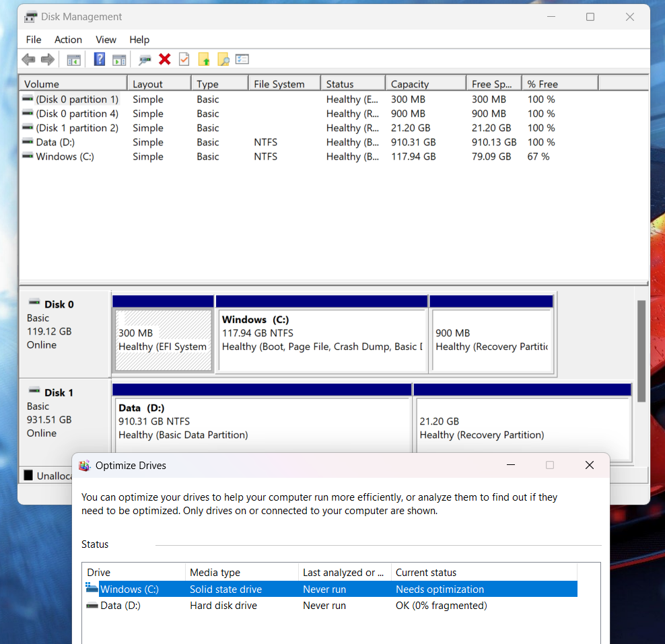Toggle the Show/Hide Console Tree toolbar icon

point(74,60)
